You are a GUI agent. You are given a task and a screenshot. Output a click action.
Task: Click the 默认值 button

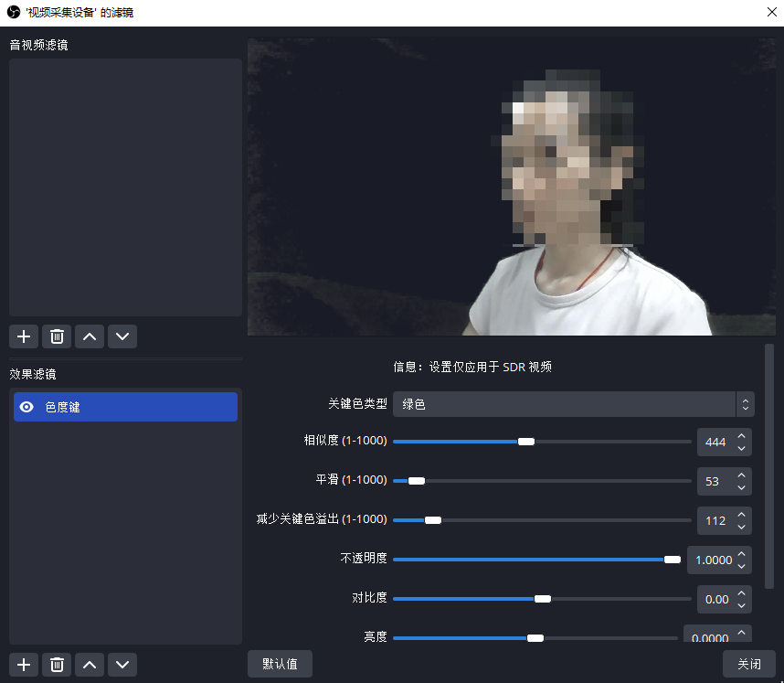(x=280, y=664)
